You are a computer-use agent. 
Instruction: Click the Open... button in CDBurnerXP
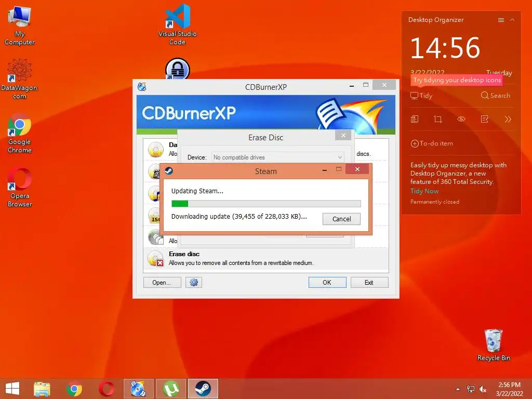162,282
